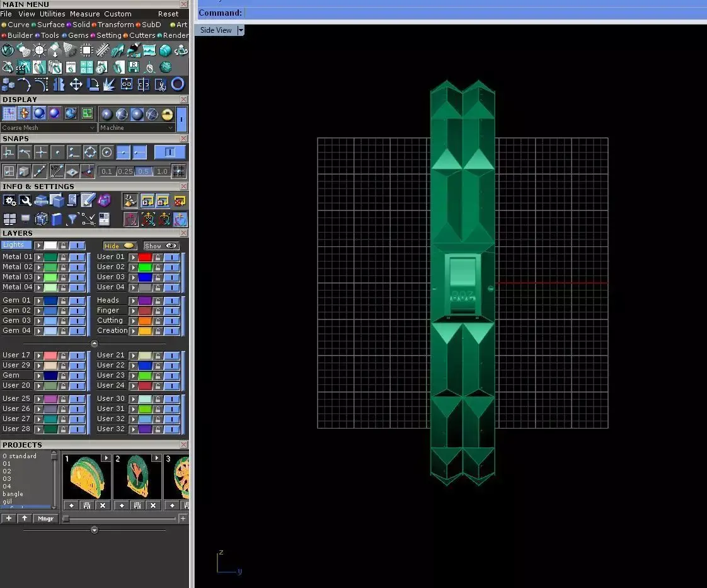Click the notepad with pencil icon

tap(88, 200)
